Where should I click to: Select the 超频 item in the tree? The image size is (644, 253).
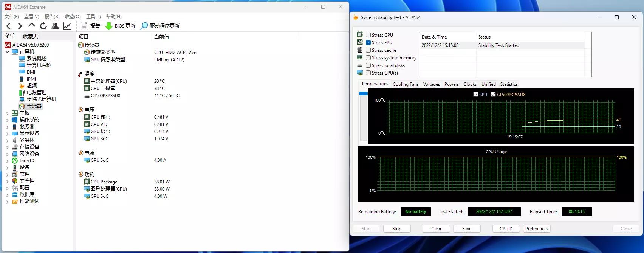32,85
